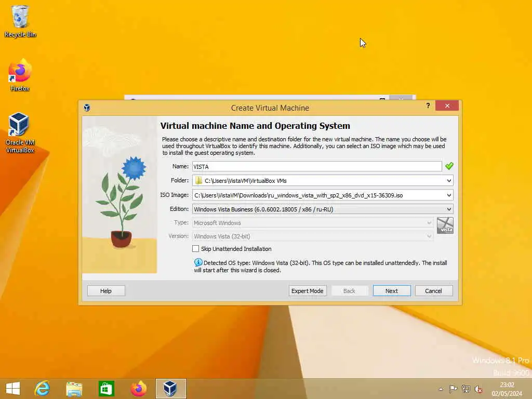
Task: Click the disabled Type dropdown
Action: coord(312,223)
